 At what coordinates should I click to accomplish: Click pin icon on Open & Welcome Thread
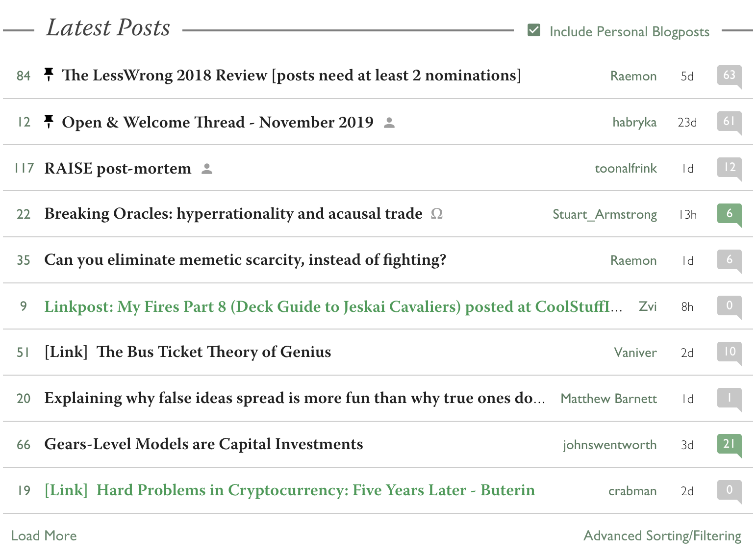tap(49, 121)
